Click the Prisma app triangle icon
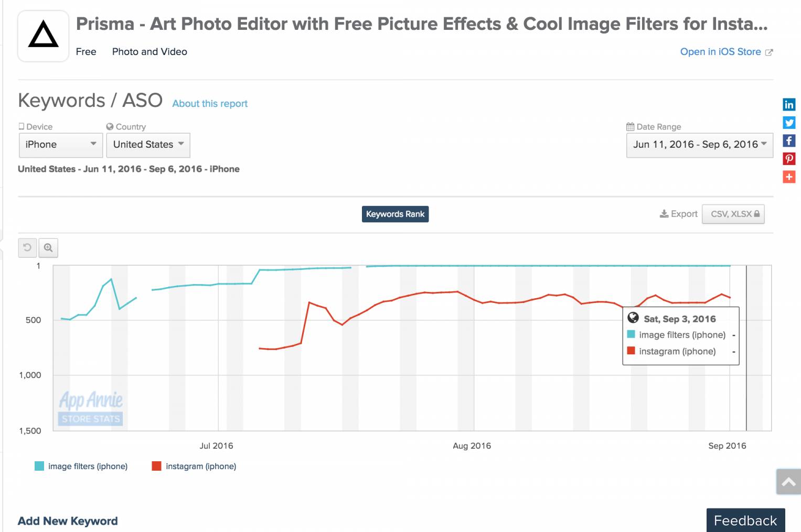 pos(44,36)
